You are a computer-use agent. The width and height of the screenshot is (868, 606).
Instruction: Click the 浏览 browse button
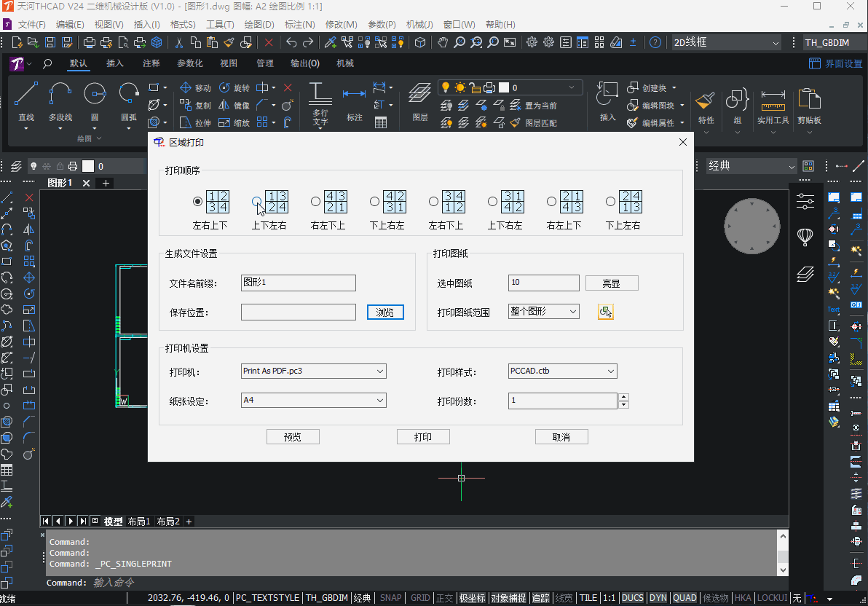(385, 312)
